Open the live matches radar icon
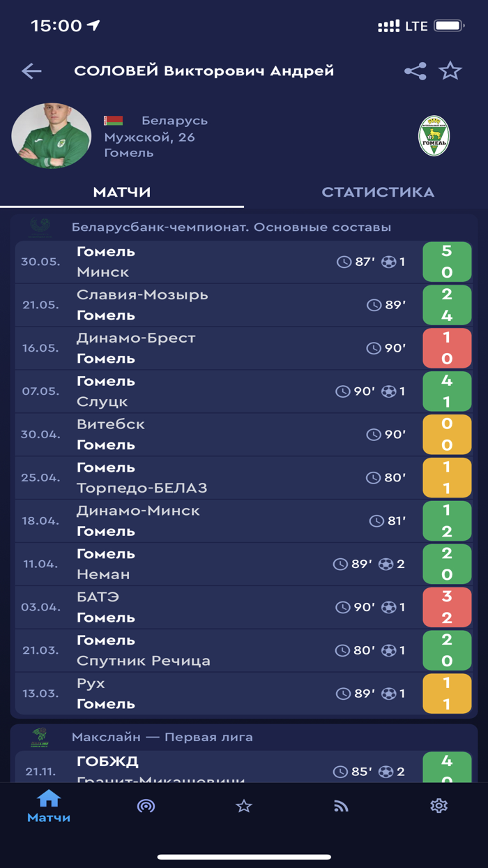The width and height of the screenshot is (488, 868). [x=146, y=806]
